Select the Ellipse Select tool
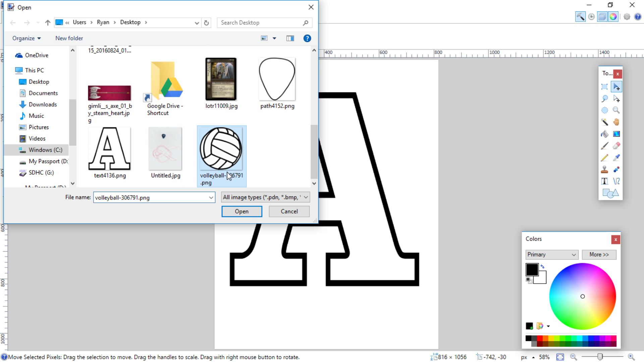Viewport: 644px width, 362px height. 604,110
